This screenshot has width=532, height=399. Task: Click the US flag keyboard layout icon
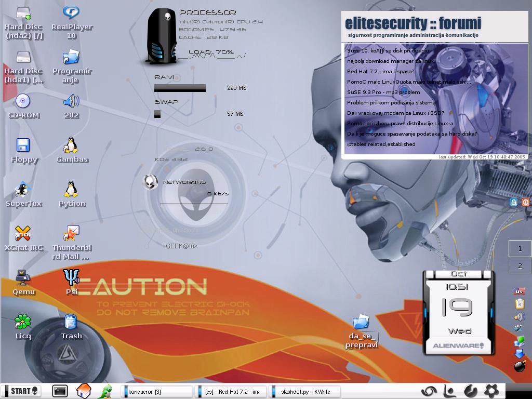(x=519, y=291)
